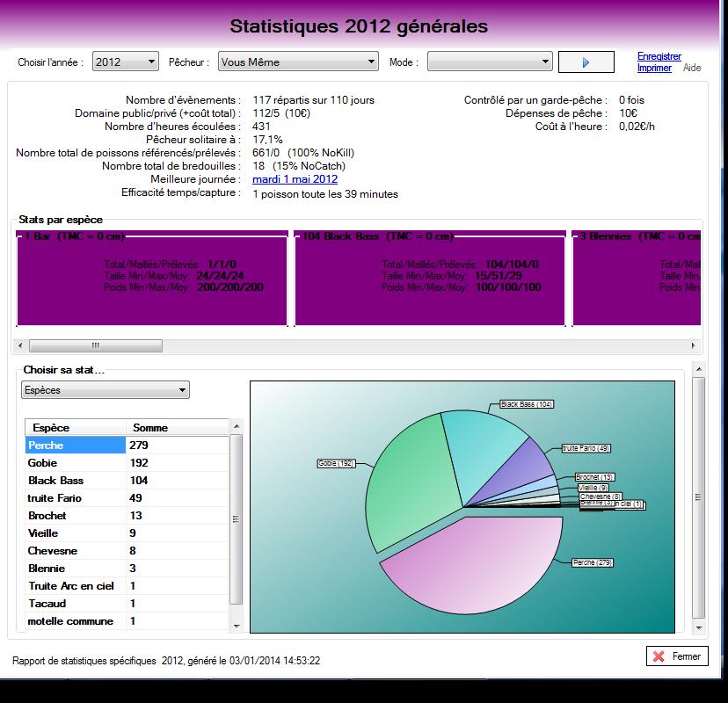This screenshot has height=703, width=728.
Task: Click the 661/0 (100% NoKill) value
Action: point(303,153)
